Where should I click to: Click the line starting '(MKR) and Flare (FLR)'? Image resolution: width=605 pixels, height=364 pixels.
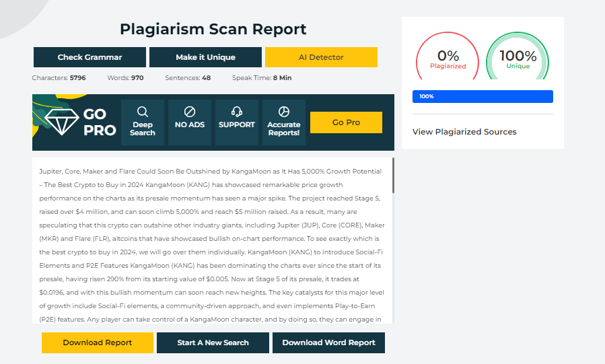[x=209, y=239]
